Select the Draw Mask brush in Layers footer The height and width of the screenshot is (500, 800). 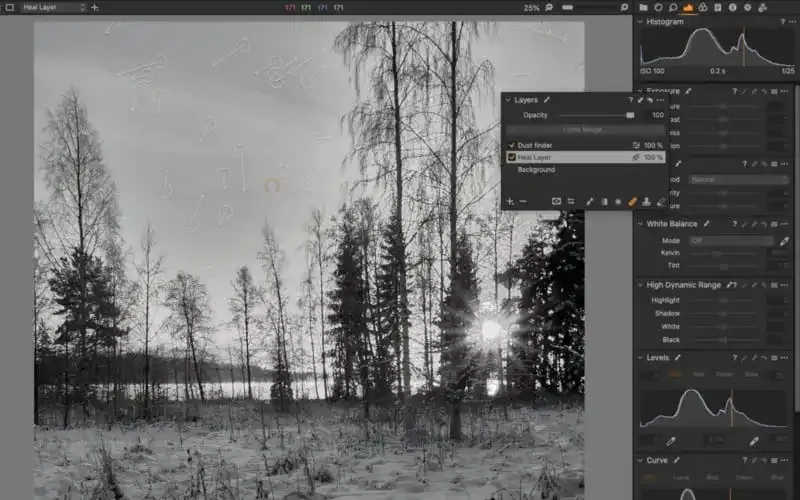[x=589, y=202]
